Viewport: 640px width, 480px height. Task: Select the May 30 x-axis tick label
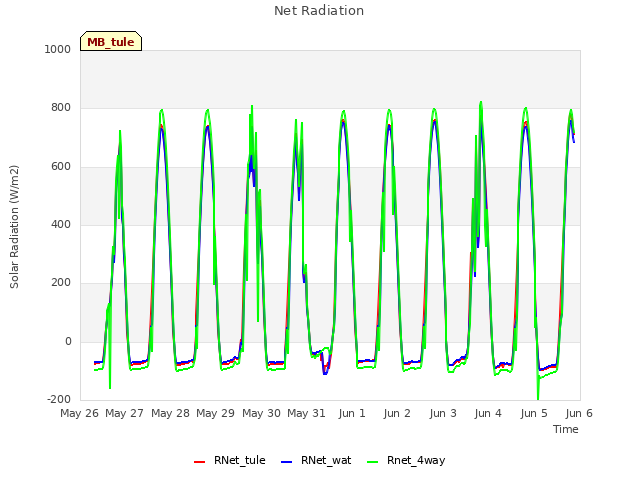pos(261,413)
